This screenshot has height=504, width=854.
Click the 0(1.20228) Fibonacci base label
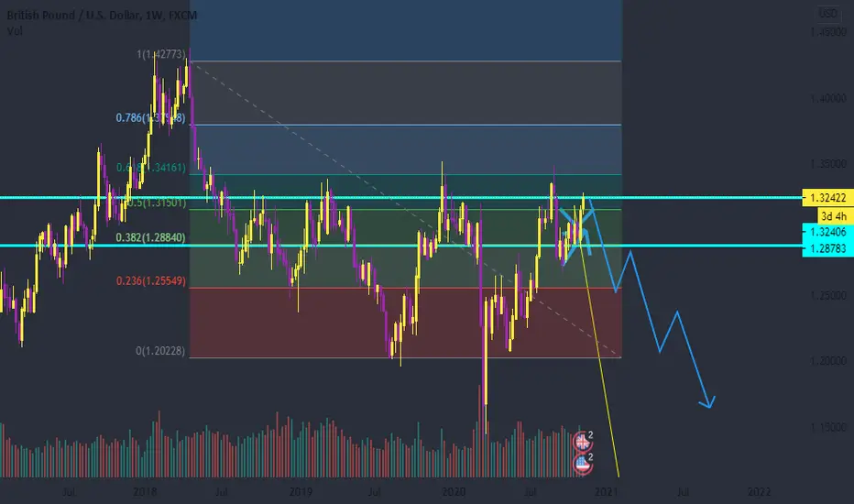(x=160, y=351)
